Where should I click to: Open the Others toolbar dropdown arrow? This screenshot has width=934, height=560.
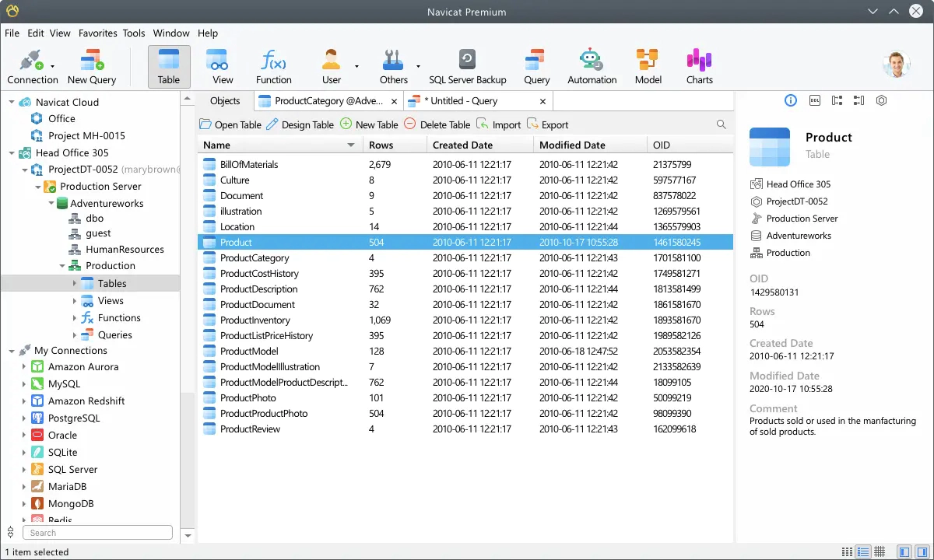(418, 67)
